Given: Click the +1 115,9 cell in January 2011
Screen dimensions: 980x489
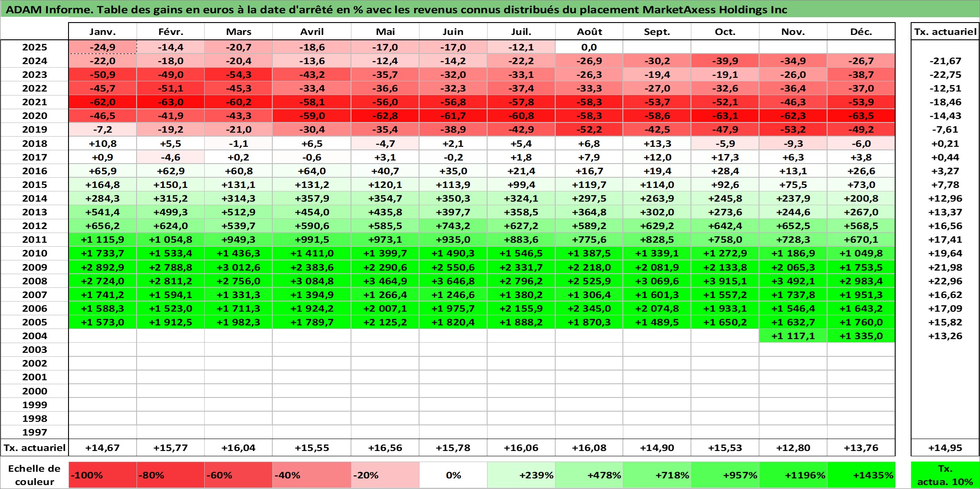Looking at the screenshot, I should tap(103, 240).
